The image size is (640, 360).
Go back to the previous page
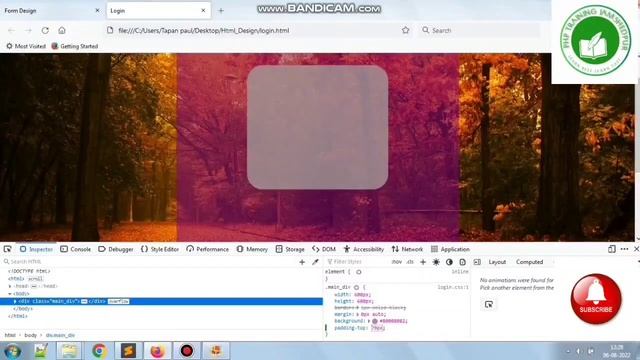[x=11, y=30]
